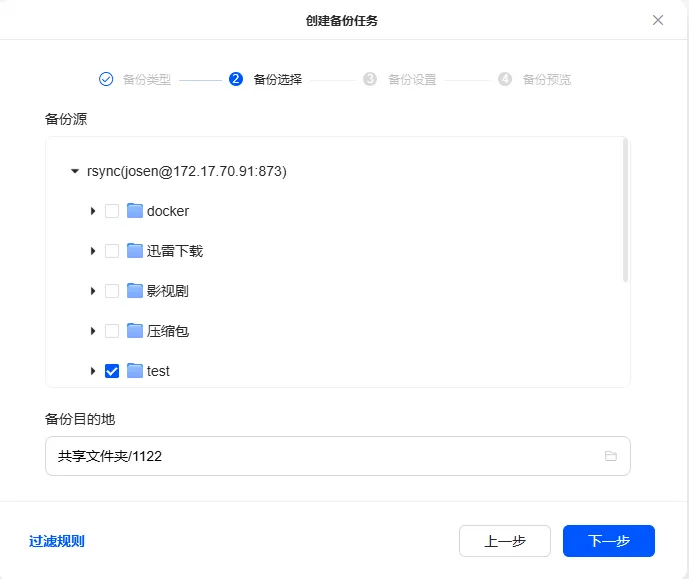
Task: Select the 备份选择 step label
Action: click(278, 80)
